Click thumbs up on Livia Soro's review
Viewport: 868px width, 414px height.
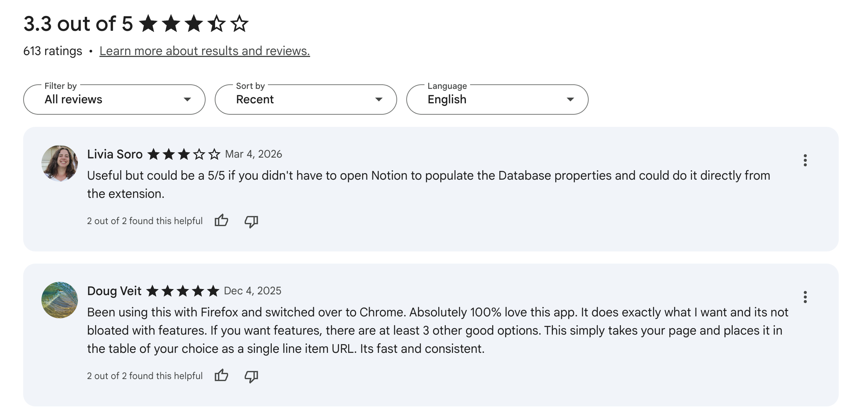click(x=222, y=220)
